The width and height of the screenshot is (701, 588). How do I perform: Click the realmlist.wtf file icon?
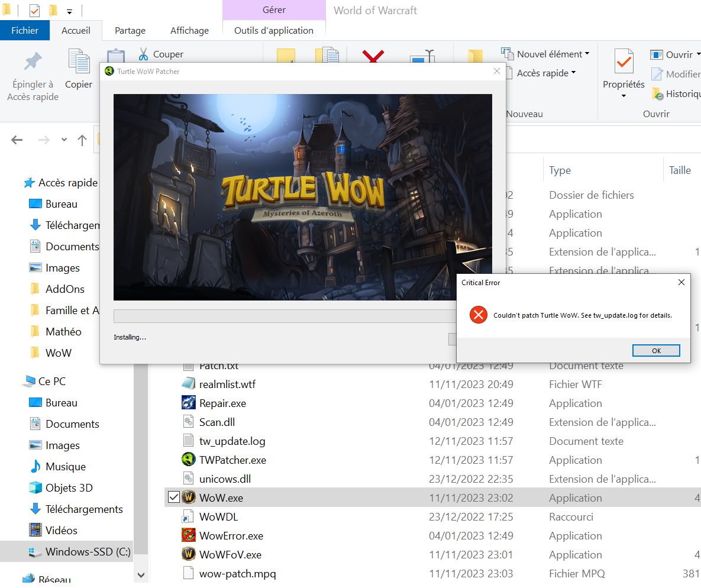tap(189, 384)
